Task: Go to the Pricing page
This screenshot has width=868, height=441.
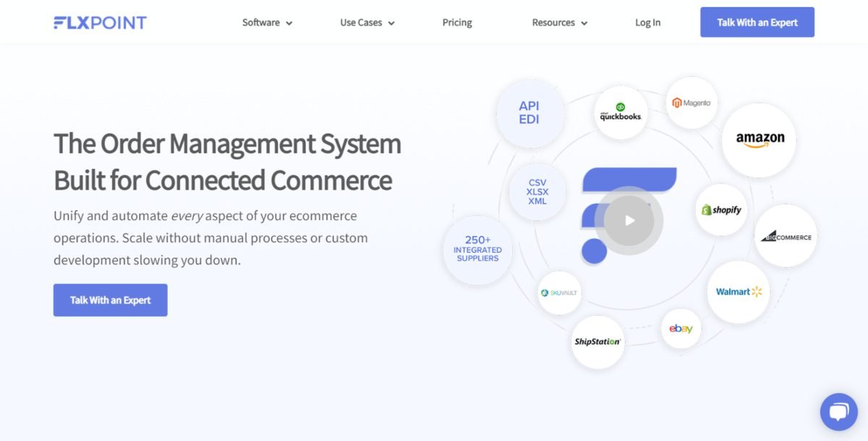Action: [x=457, y=22]
